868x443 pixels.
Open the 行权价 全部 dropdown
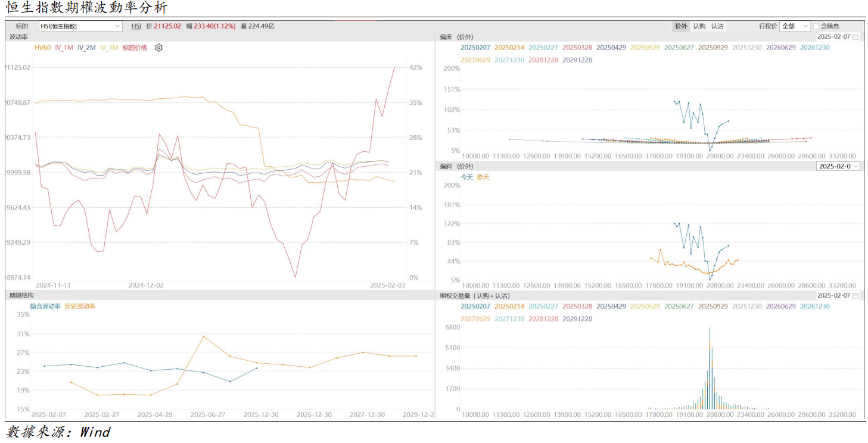point(805,26)
